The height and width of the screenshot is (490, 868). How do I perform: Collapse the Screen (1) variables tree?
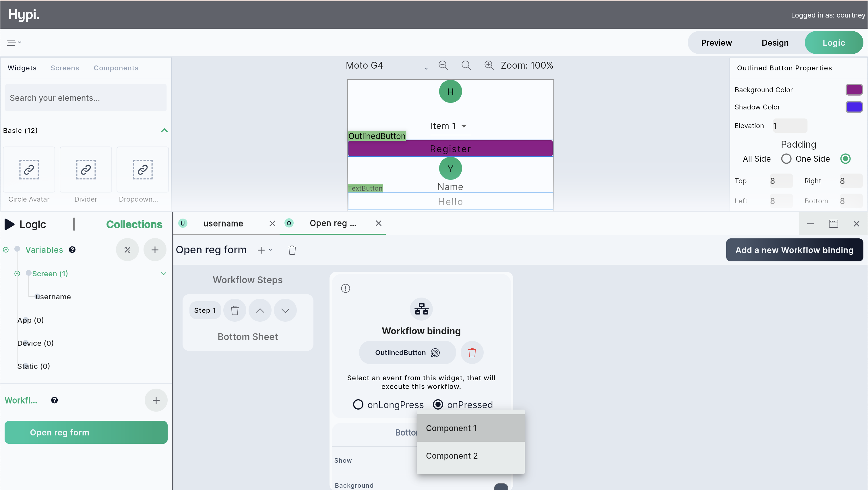[x=163, y=273]
